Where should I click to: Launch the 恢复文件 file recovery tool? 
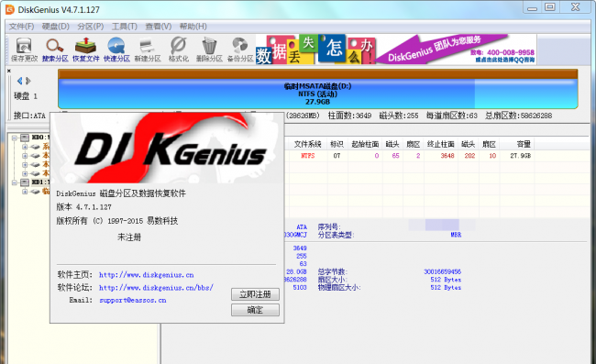pyautogui.click(x=86, y=50)
